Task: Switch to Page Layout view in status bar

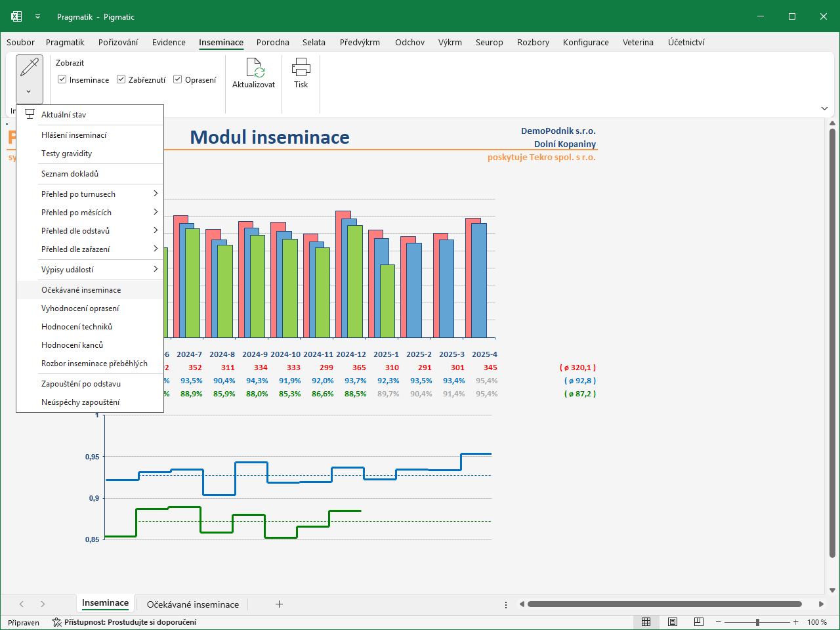Action: click(673, 622)
